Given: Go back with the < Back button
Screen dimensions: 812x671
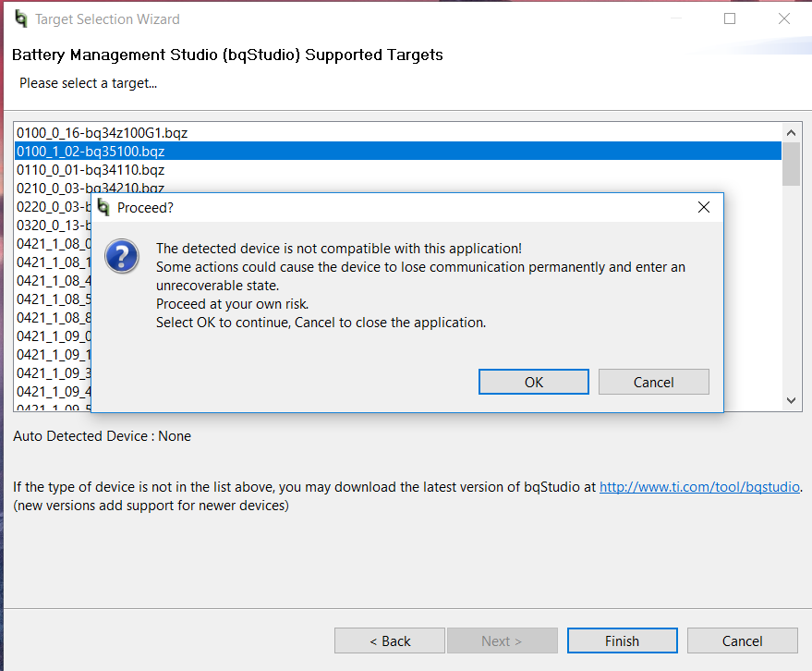Looking at the screenshot, I should click(390, 640).
